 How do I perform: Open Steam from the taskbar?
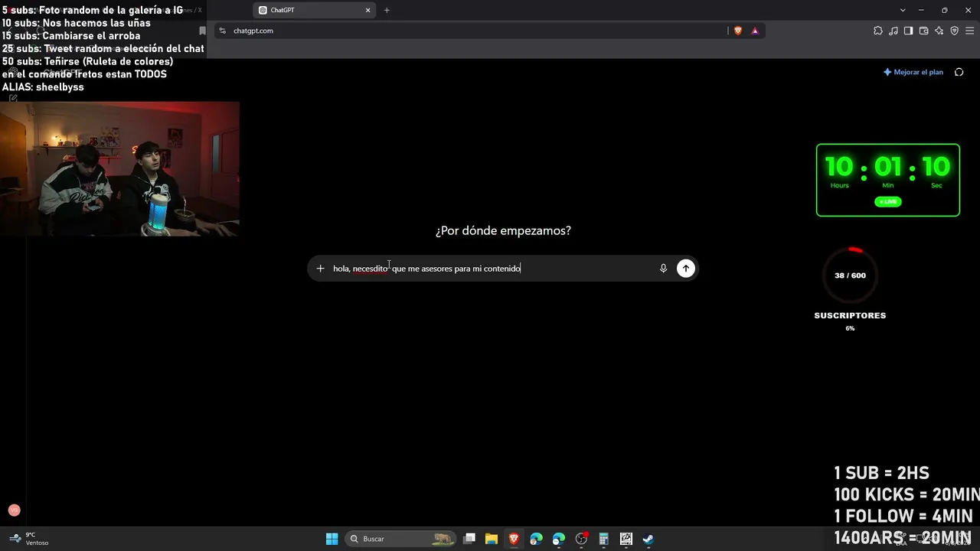(x=648, y=539)
